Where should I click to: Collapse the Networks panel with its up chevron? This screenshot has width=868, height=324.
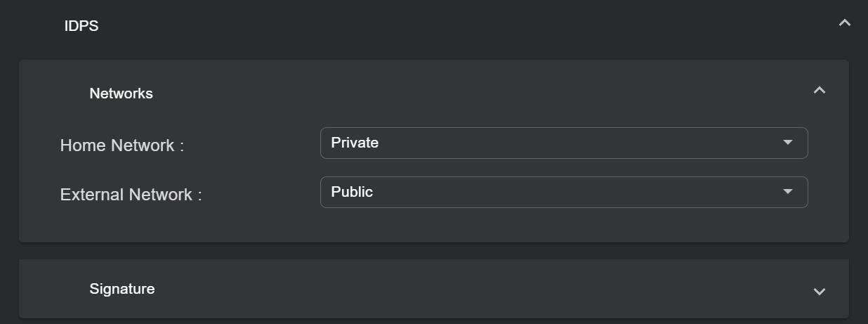pyautogui.click(x=819, y=90)
